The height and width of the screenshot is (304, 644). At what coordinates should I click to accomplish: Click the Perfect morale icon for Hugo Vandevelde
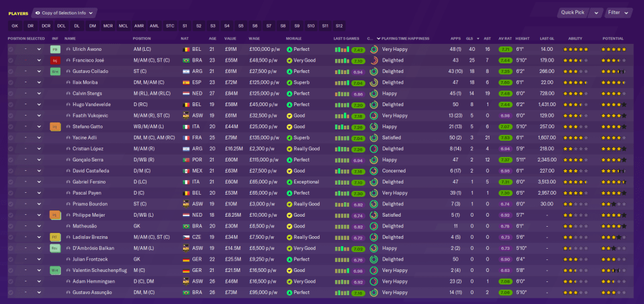point(289,104)
